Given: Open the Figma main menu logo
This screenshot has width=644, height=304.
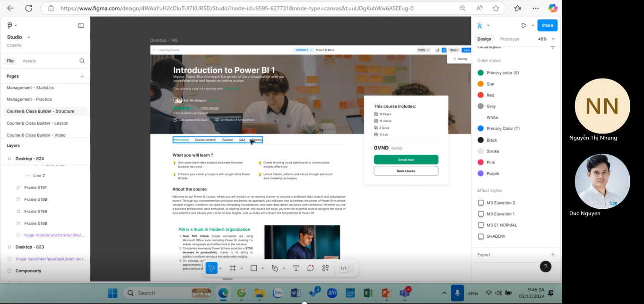Looking at the screenshot, I should pos(10,26).
